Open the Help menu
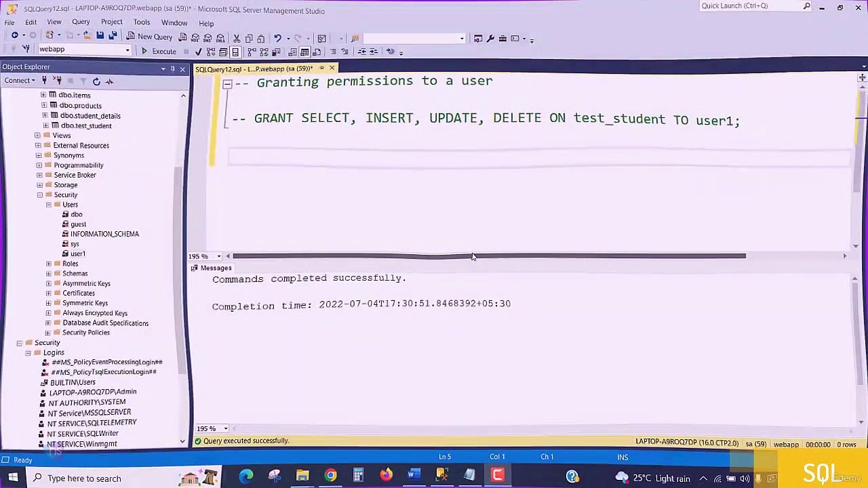868x488 pixels. point(206,24)
